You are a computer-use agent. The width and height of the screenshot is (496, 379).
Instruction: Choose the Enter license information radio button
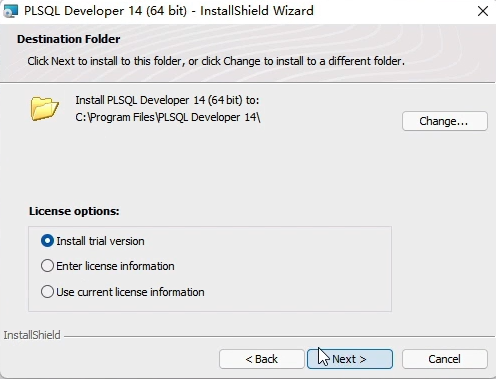pyautogui.click(x=47, y=266)
